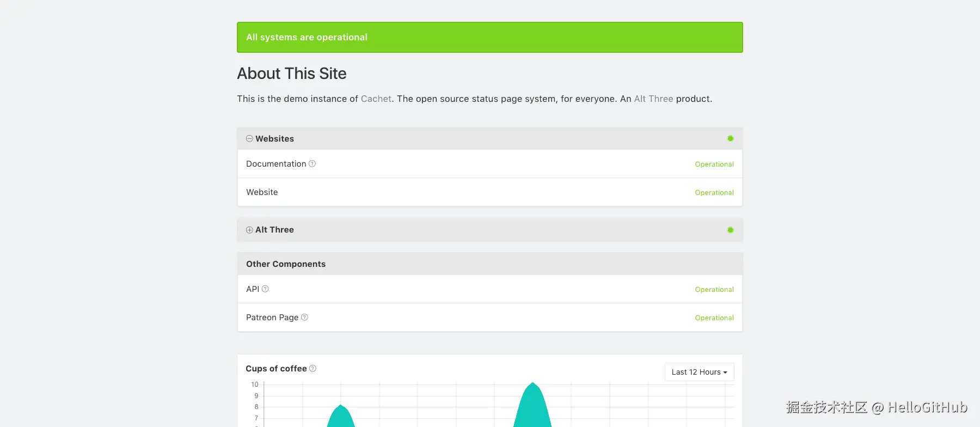Screen dimensions: 980x427
Task: Click the green status dot in Websites header
Action: pyautogui.click(x=731, y=138)
